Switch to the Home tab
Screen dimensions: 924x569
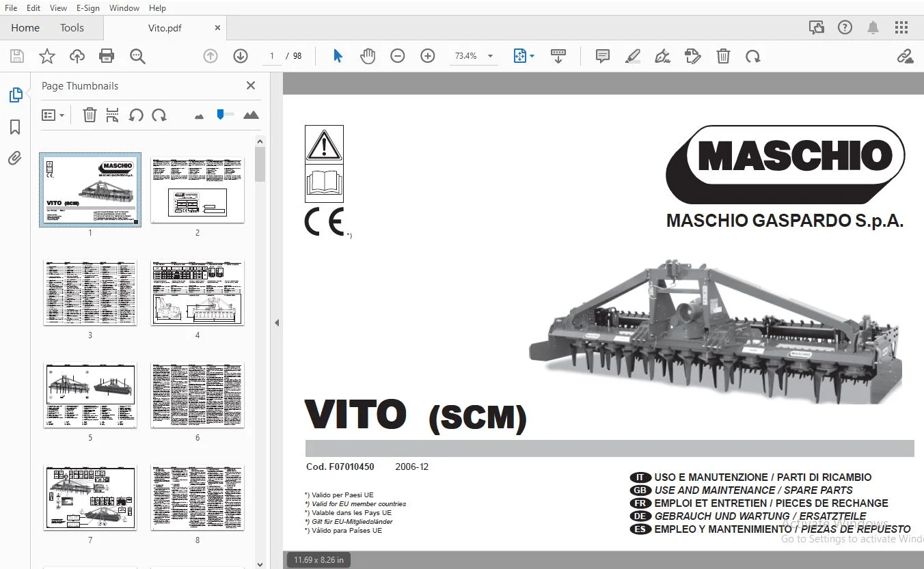click(25, 28)
